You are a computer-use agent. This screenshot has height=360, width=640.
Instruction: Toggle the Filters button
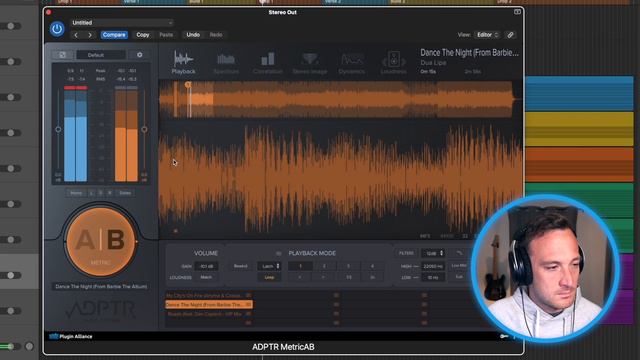click(x=406, y=253)
